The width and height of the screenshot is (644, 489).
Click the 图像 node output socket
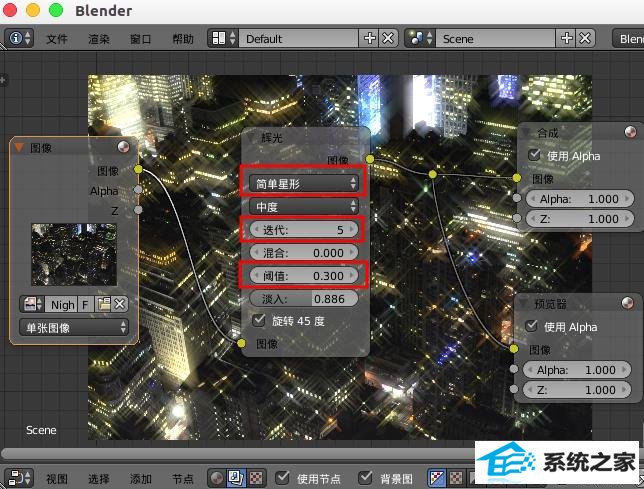(x=138, y=169)
